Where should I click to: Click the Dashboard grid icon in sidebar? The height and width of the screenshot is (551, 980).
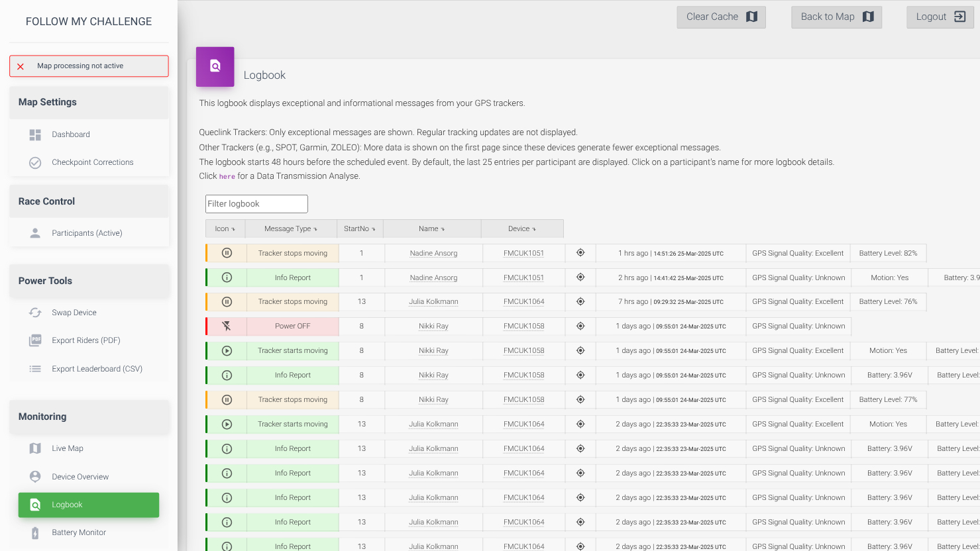pos(35,134)
